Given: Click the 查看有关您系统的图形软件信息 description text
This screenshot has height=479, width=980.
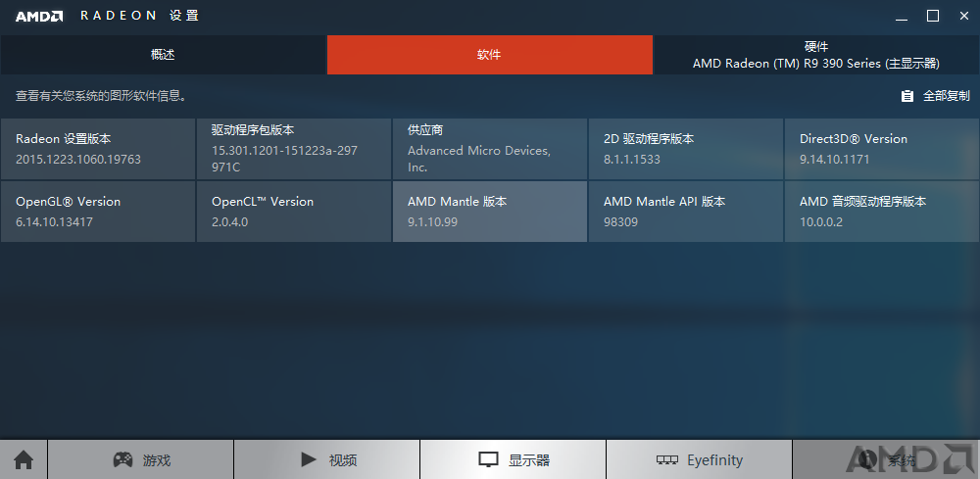Looking at the screenshot, I should tap(101, 96).
